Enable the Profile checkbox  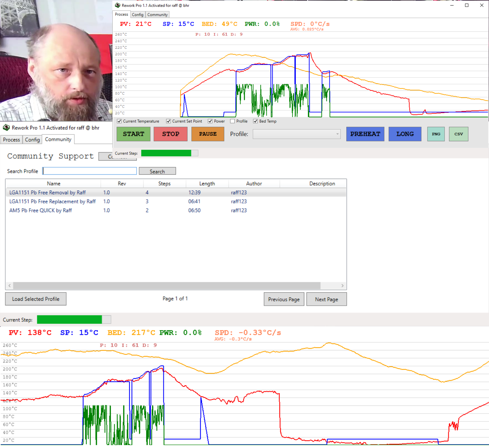coord(232,121)
